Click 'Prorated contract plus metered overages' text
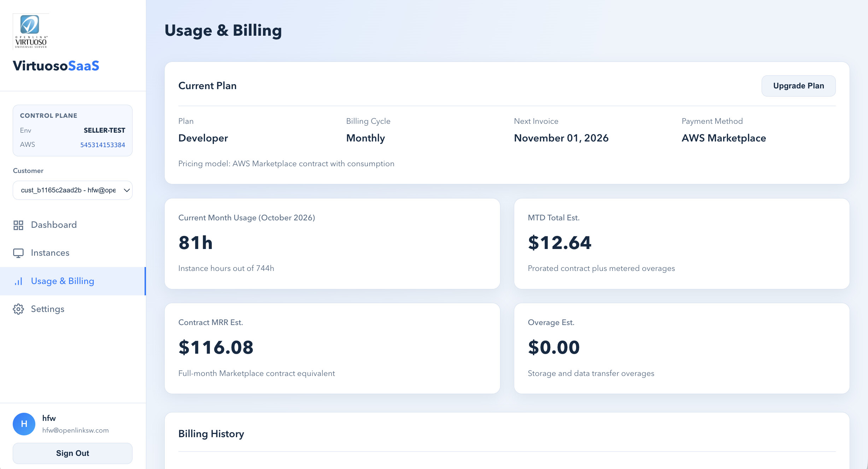 (601, 268)
